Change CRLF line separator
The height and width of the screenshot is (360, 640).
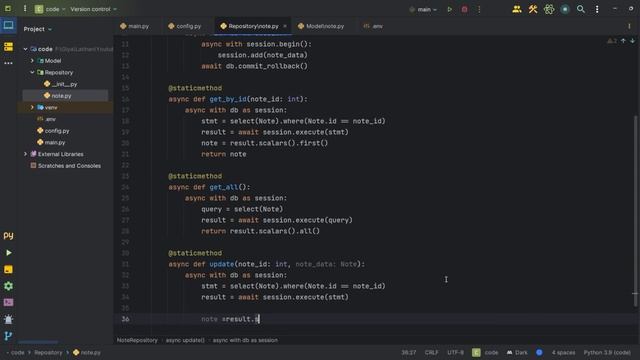click(431, 352)
